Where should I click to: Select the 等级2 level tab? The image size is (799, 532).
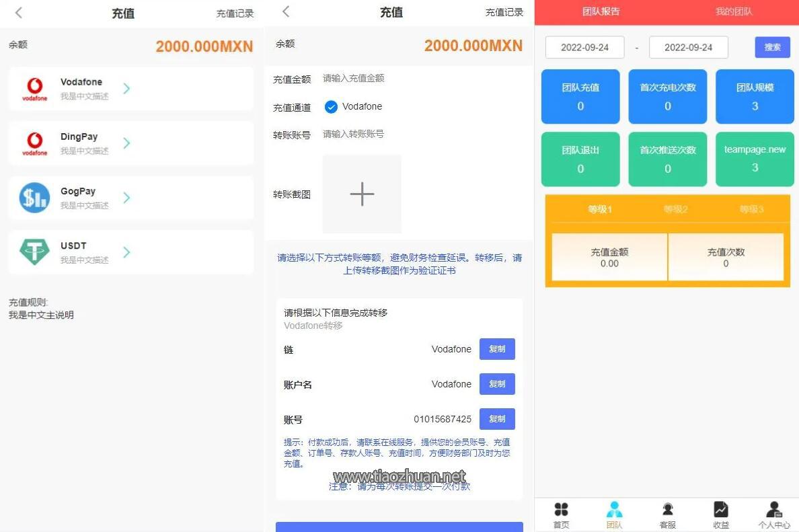[x=675, y=209]
